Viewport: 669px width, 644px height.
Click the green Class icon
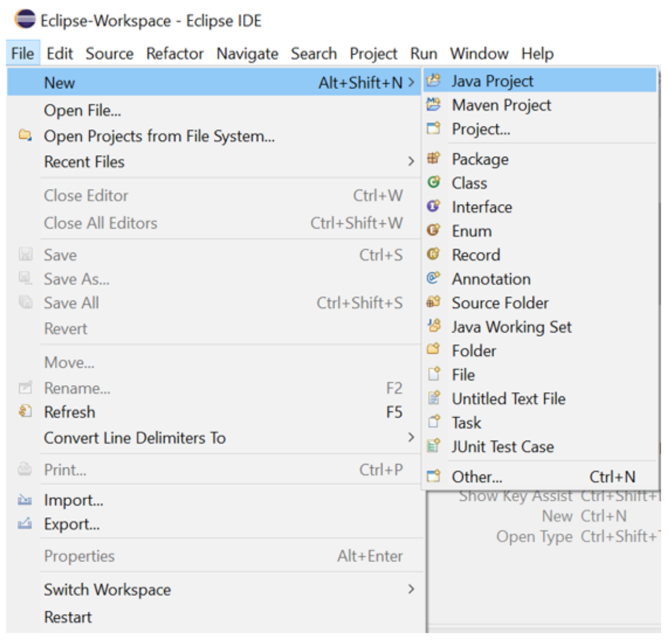(433, 182)
